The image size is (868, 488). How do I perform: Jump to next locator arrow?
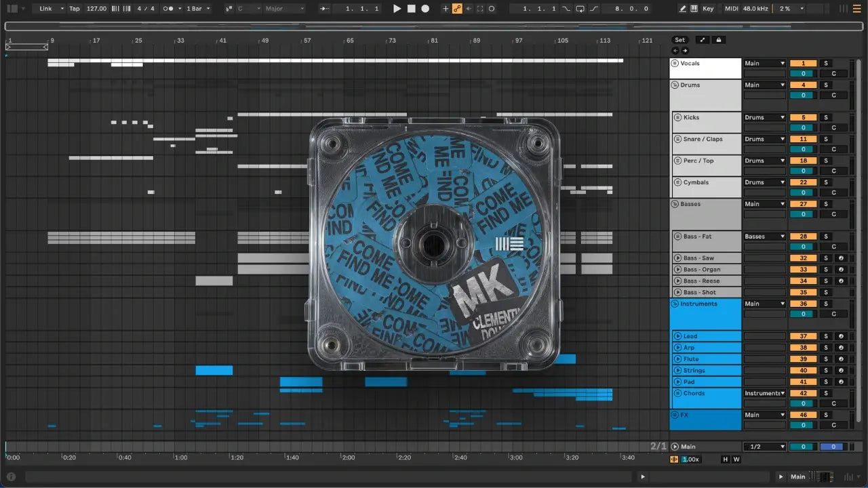pos(685,51)
